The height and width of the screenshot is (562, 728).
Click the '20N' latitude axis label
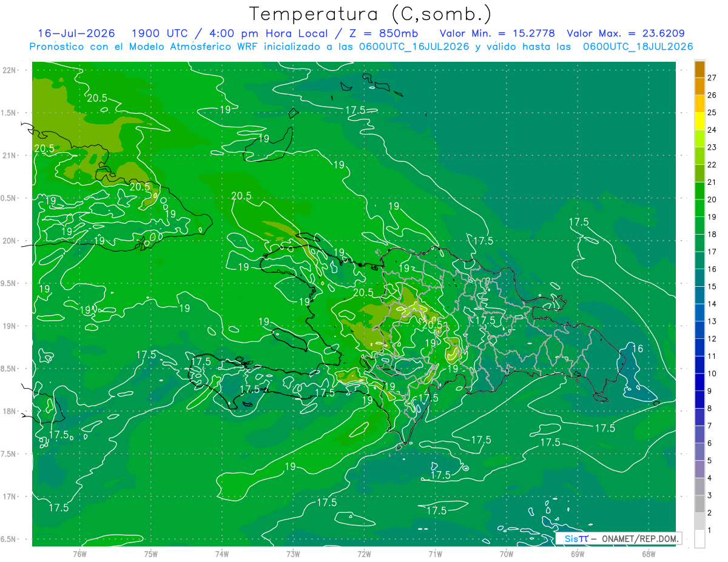(x=10, y=241)
